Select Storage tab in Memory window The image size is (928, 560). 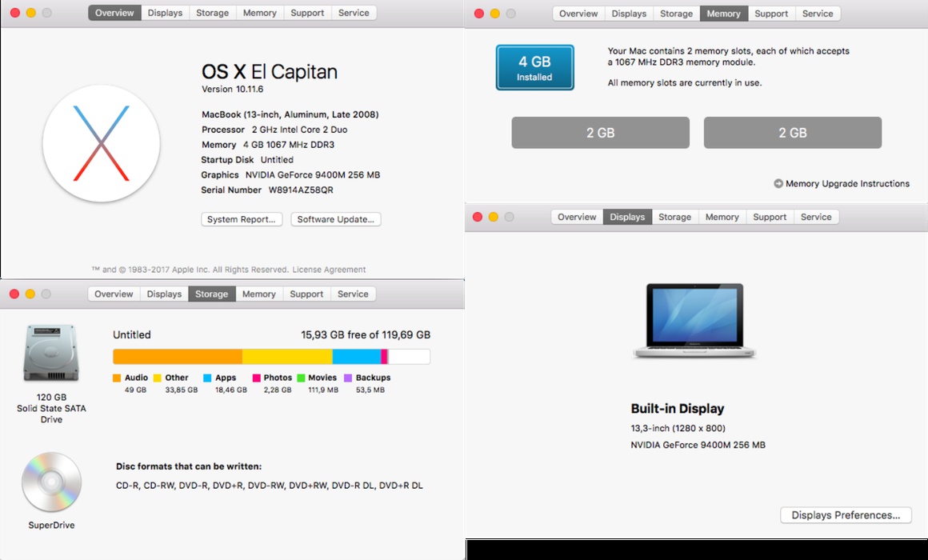[x=677, y=14]
